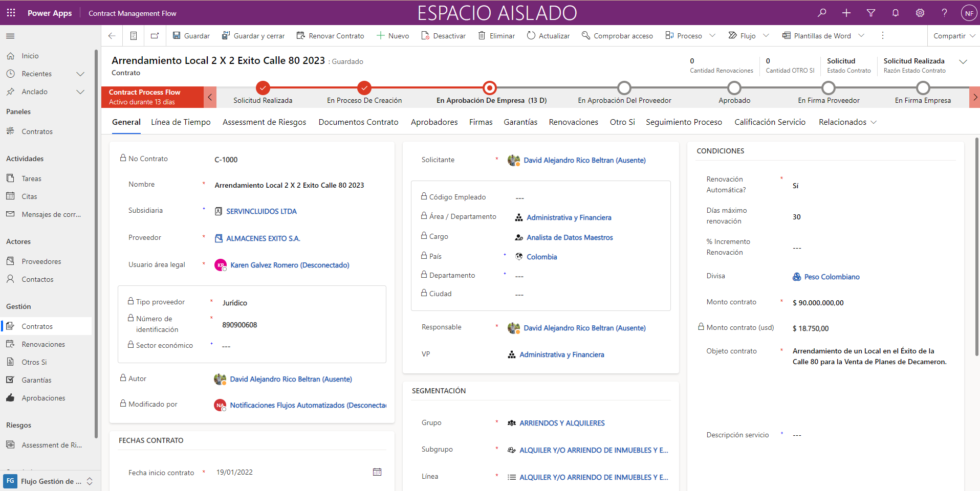Open the advanced filter funnel icon
980x491 pixels.
[871, 13]
